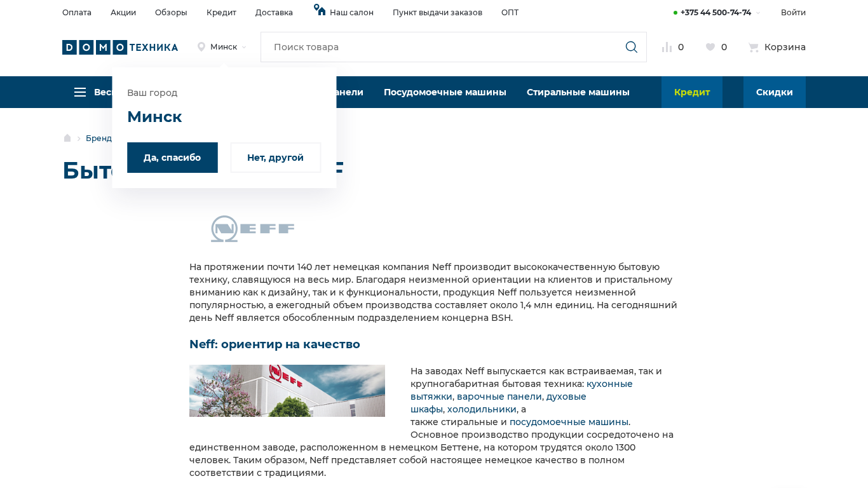Open the Доставка link
The image size is (868, 488).
tap(274, 13)
